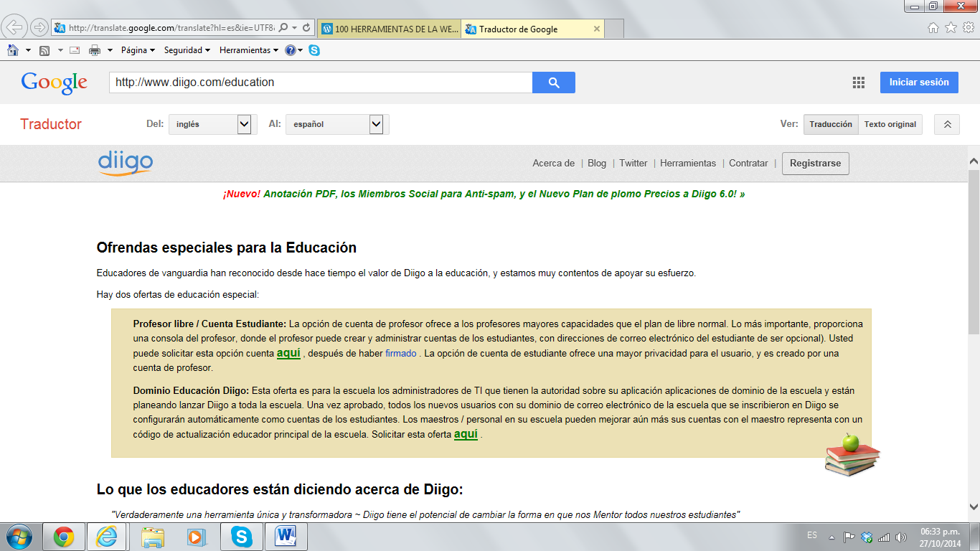Image resolution: width=980 pixels, height=551 pixels.
Task: Click the Iniciar sesión button
Action: tap(918, 83)
